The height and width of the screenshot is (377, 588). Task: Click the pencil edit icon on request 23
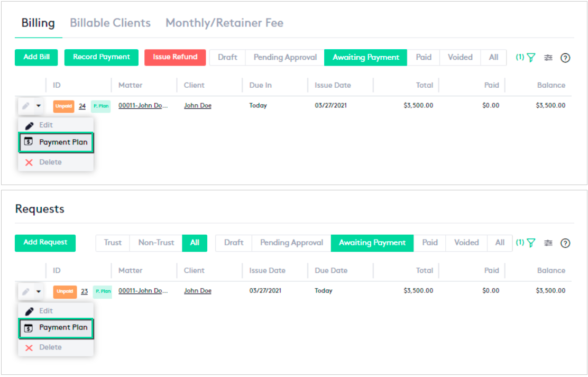pyautogui.click(x=25, y=291)
